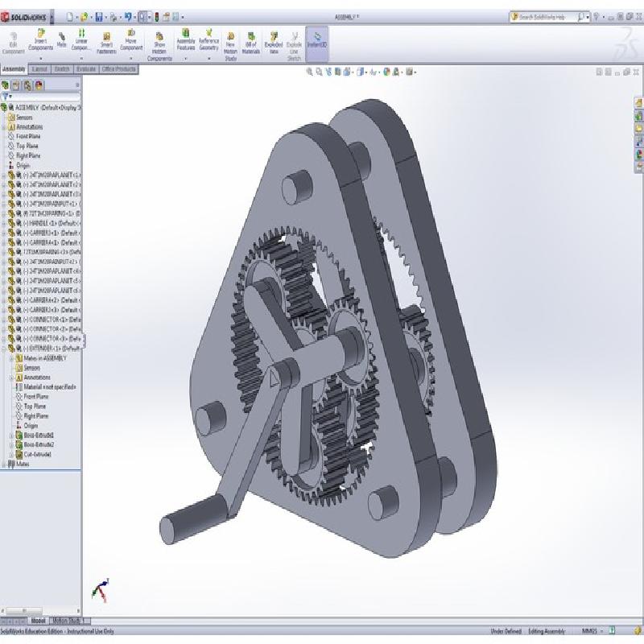Click the Move Component tool
The image size is (644, 644).
coord(131,42)
